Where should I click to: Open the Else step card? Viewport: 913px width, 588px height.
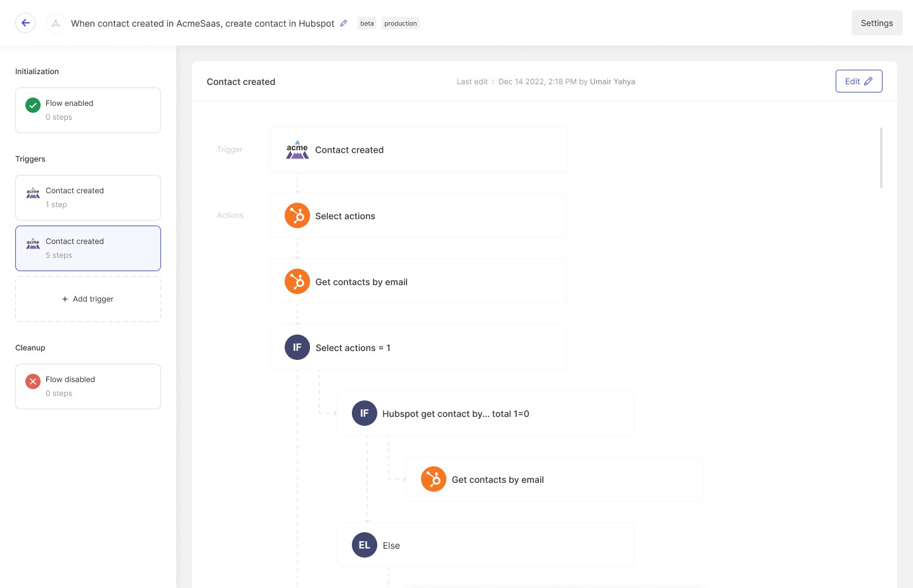pyautogui.click(x=486, y=545)
